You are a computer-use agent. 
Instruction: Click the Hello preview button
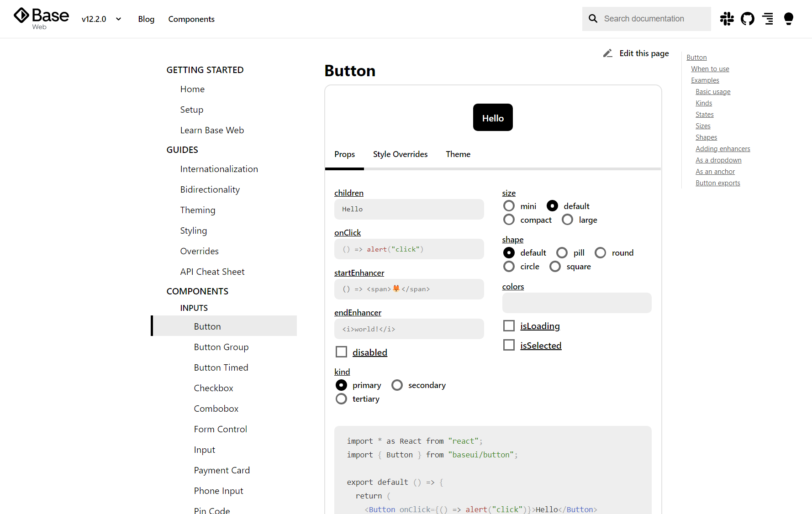point(492,117)
